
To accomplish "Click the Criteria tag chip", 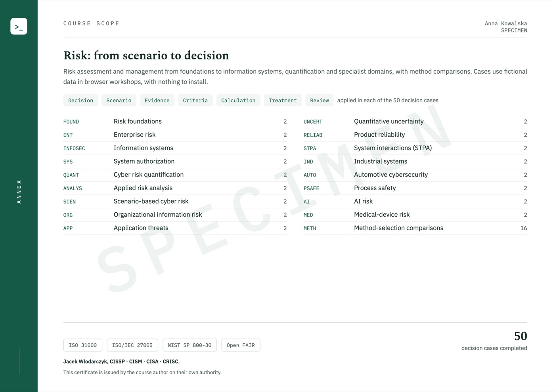I will pos(195,101).
